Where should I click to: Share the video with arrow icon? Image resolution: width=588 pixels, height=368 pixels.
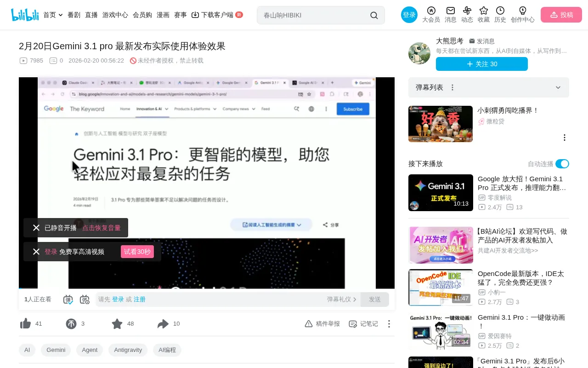click(163, 324)
